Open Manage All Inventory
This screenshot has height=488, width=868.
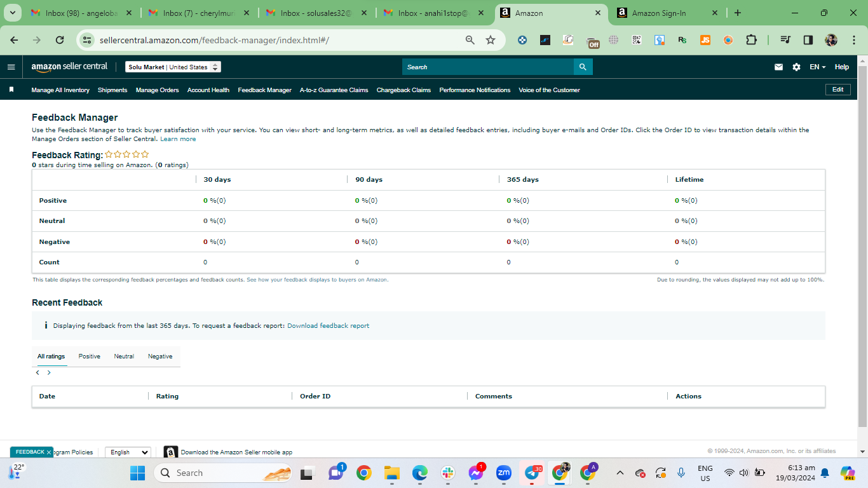[x=60, y=90]
